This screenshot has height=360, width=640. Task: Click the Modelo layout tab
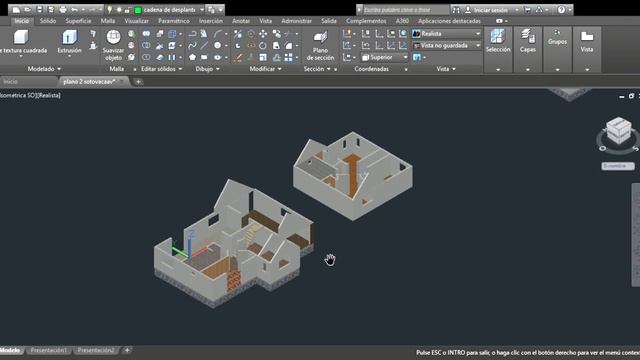click(10, 350)
